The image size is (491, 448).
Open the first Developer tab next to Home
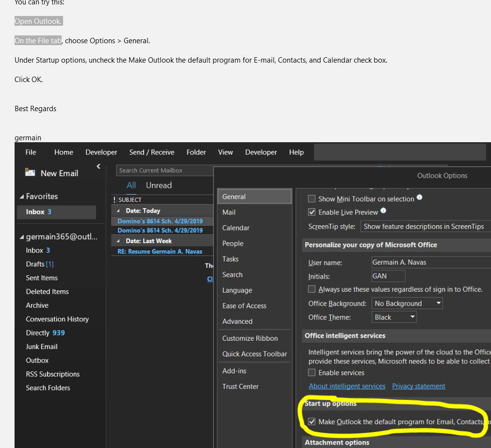[x=101, y=152]
